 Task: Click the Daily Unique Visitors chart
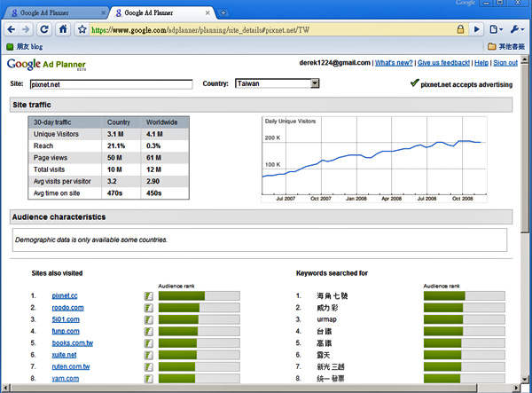[x=374, y=160]
